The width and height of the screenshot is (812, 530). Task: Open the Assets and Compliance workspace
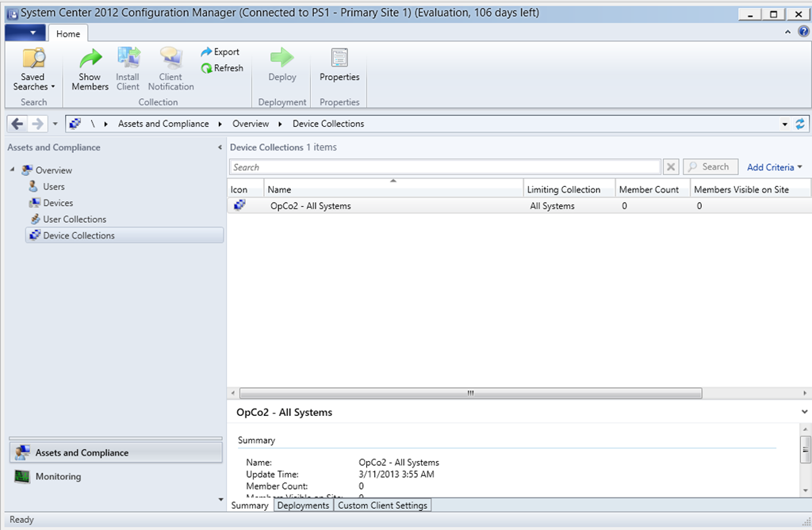pos(116,452)
